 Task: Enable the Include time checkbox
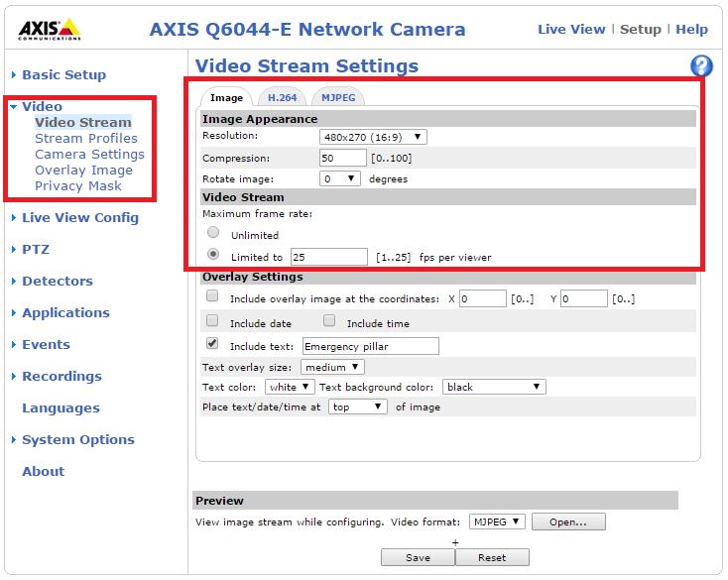click(x=329, y=322)
